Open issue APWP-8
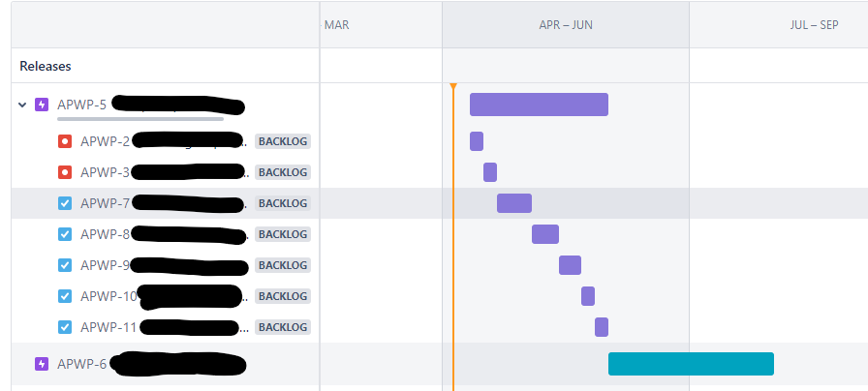868x391 pixels. pyautogui.click(x=106, y=234)
